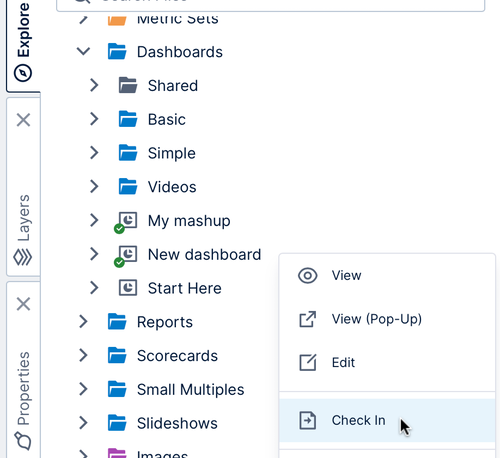Expand the Scorecards folder
Screen dimensions: 500x458
pos(83,355)
